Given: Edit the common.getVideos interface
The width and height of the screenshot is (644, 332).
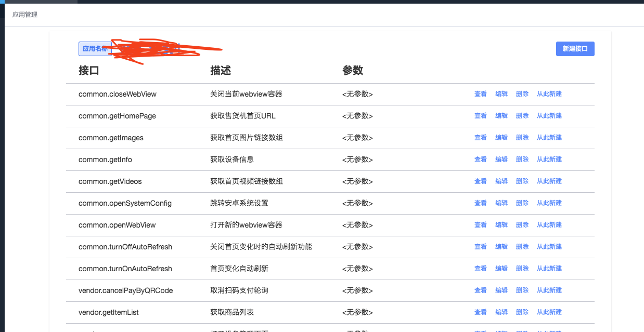Looking at the screenshot, I should coord(501,181).
